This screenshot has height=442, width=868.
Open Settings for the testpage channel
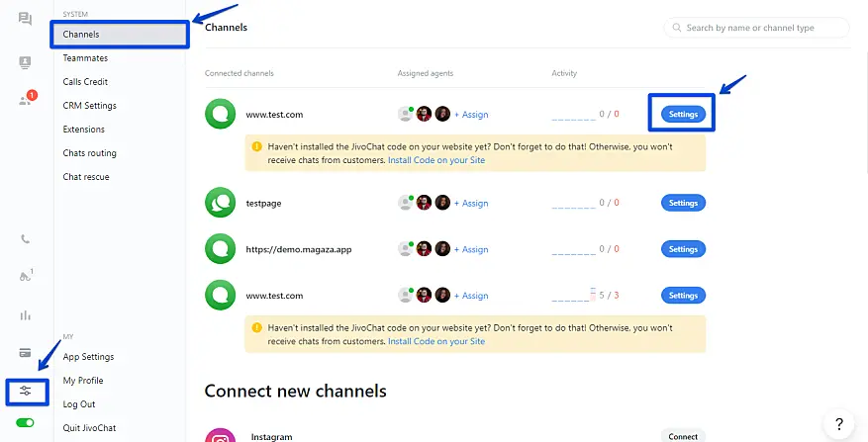[x=683, y=203]
